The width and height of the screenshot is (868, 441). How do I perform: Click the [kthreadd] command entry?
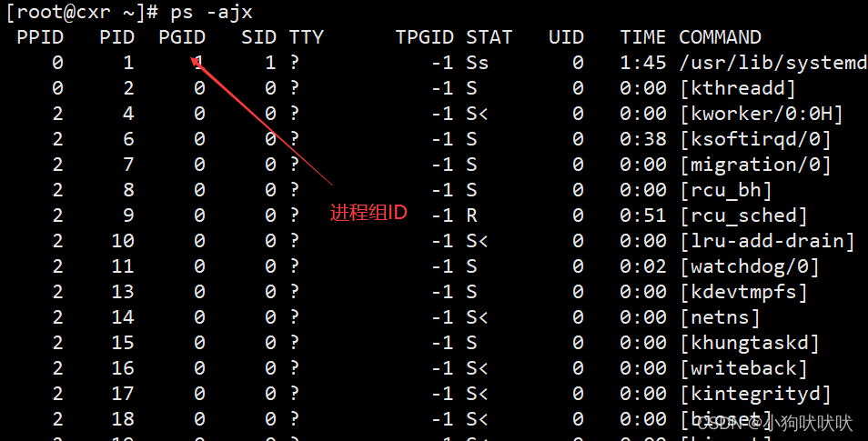click(737, 88)
